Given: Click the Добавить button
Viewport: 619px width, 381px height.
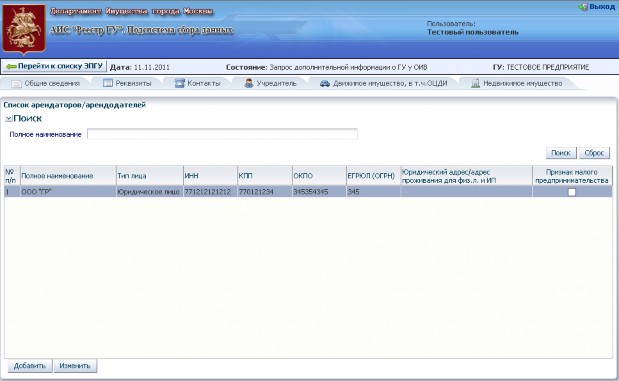Looking at the screenshot, I should click(x=30, y=366).
